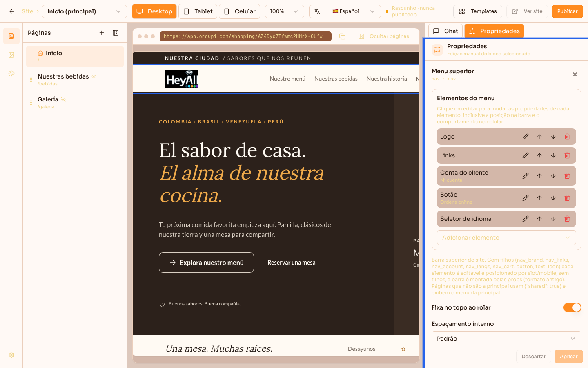Viewport: 588px width, 368px height.
Task: Move the Links element down
Action: click(553, 155)
